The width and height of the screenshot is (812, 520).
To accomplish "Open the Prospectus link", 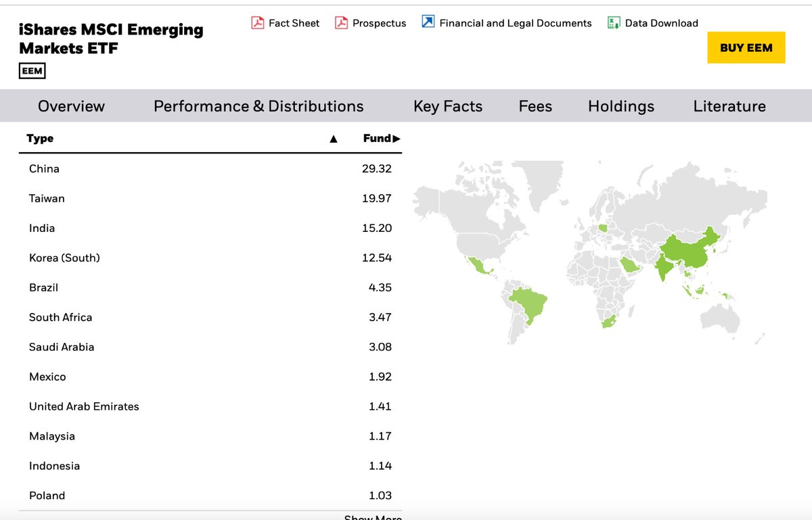I will tap(379, 23).
